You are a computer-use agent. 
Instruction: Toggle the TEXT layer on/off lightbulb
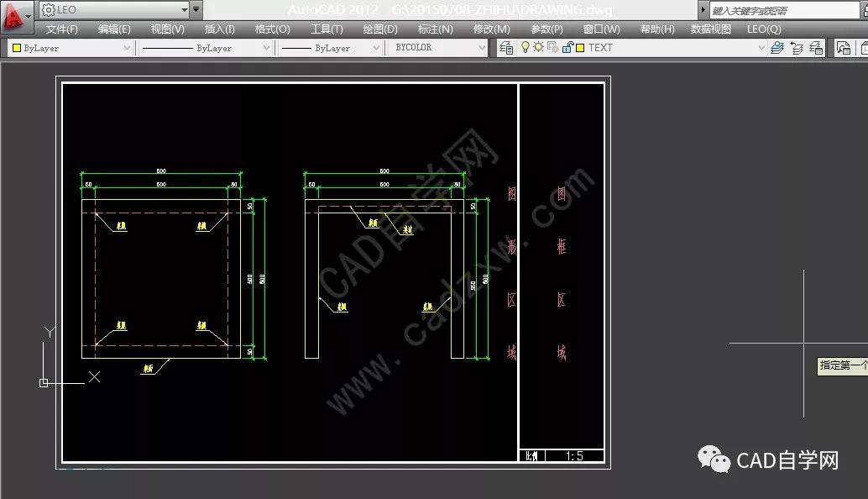pyautogui.click(x=526, y=48)
